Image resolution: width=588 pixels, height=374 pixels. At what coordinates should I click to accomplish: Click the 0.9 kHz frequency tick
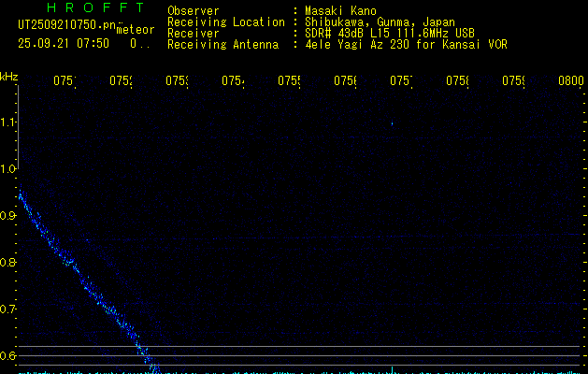[8, 216]
